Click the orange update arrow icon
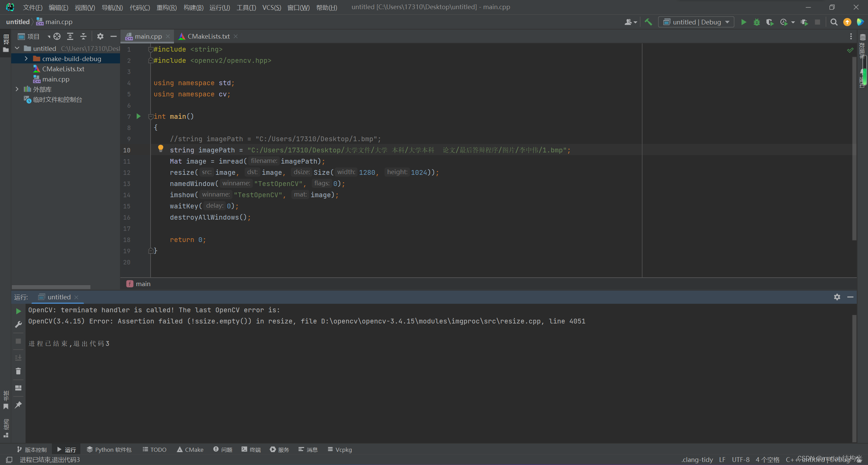The height and width of the screenshot is (465, 868). tap(847, 22)
